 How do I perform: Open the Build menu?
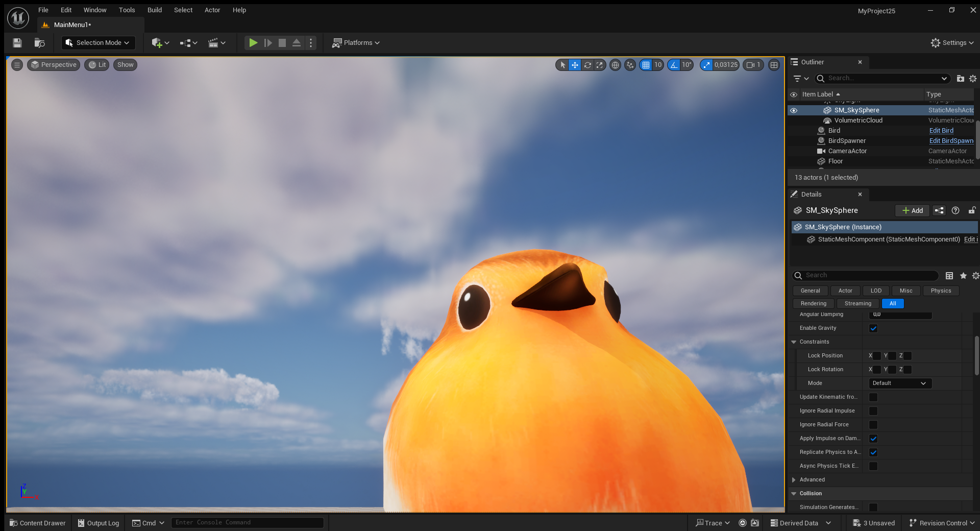point(155,10)
